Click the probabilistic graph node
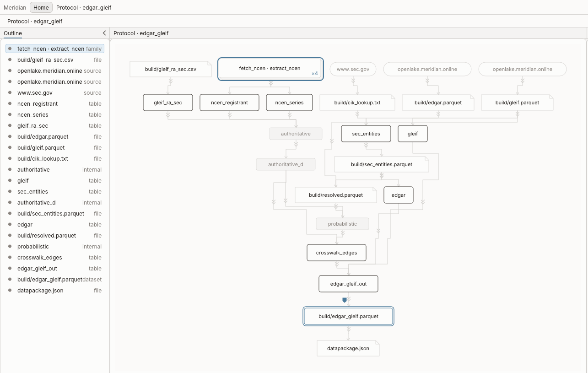 pos(342,224)
